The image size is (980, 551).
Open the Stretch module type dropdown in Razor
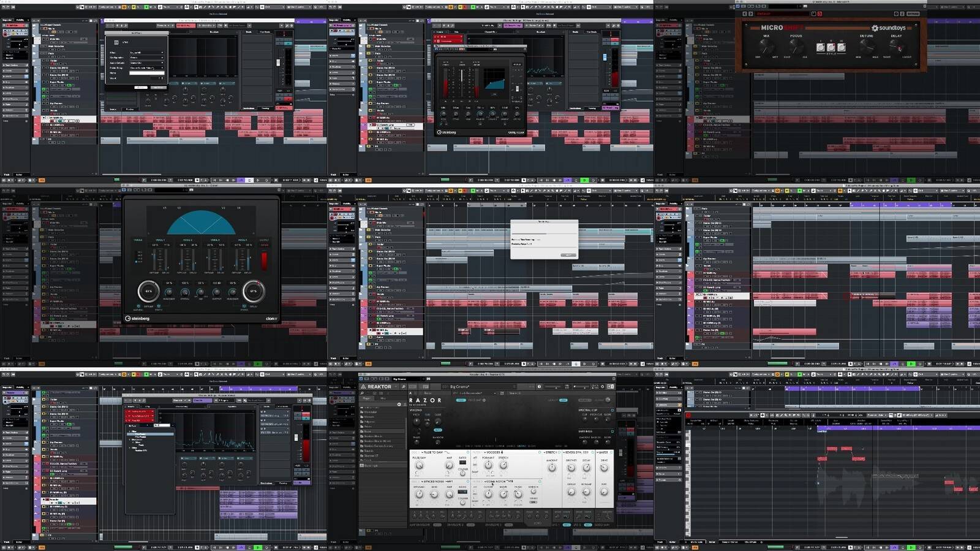(x=550, y=452)
